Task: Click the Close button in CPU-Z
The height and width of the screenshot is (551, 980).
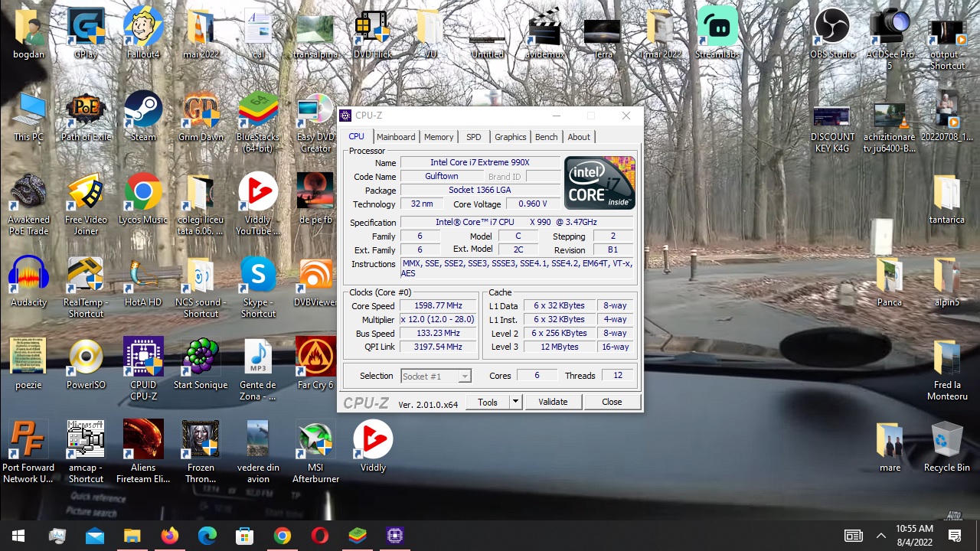Action: 612,402
